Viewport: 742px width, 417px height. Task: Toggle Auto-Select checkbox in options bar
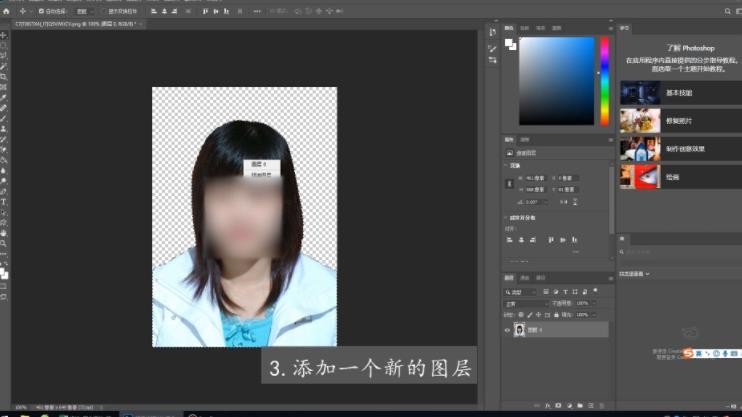point(41,11)
